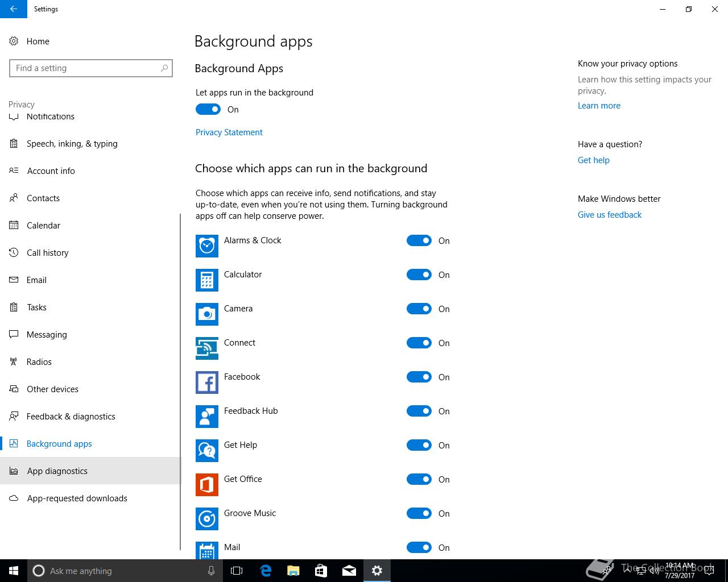Click the App-requested downloads cloud icon
Image resolution: width=728 pixels, height=582 pixels.
(x=14, y=498)
